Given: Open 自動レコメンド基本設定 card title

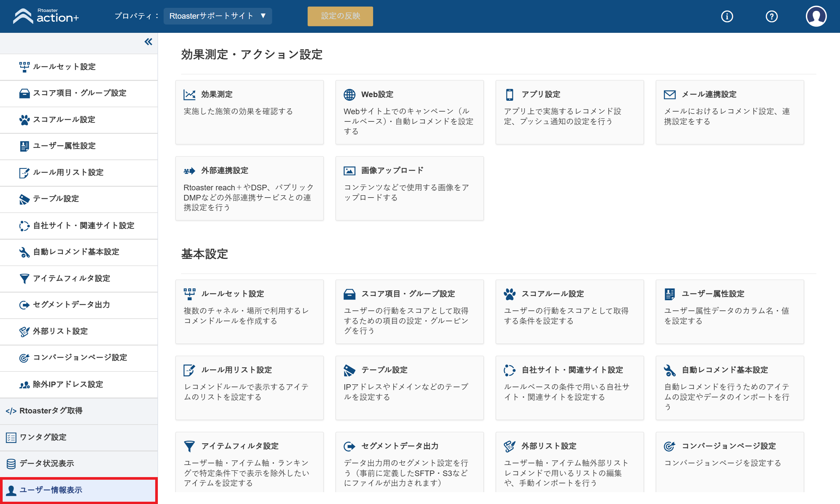Looking at the screenshot, I should (725, 370).
